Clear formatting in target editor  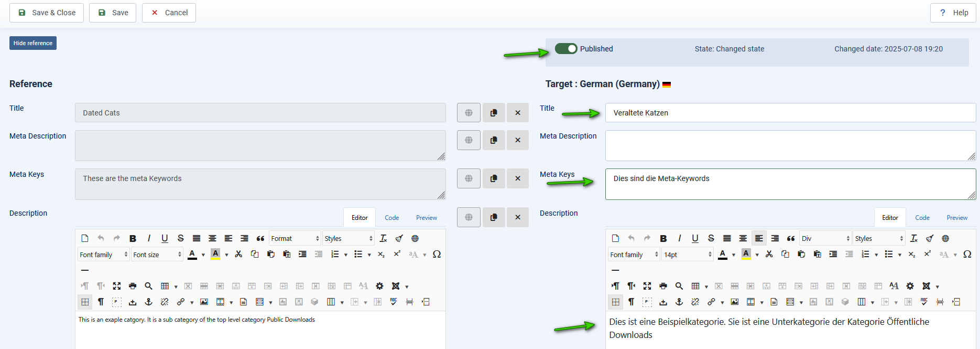914,238
